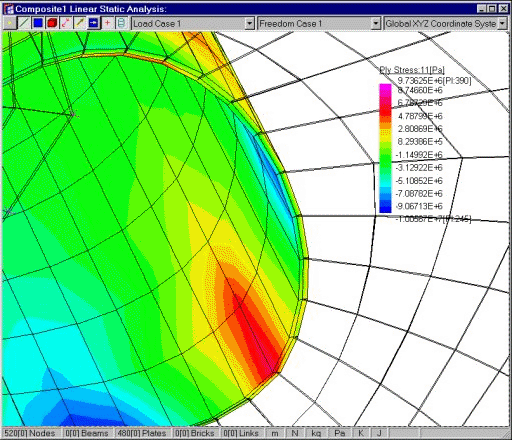
Task: Click the '480[0] Plates' status entry
Action: click(142, 433)
